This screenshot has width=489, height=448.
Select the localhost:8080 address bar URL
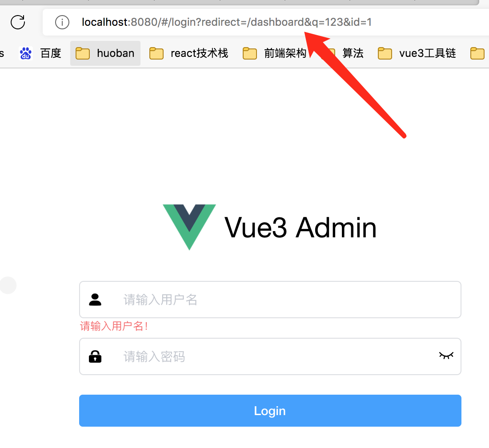227,22
